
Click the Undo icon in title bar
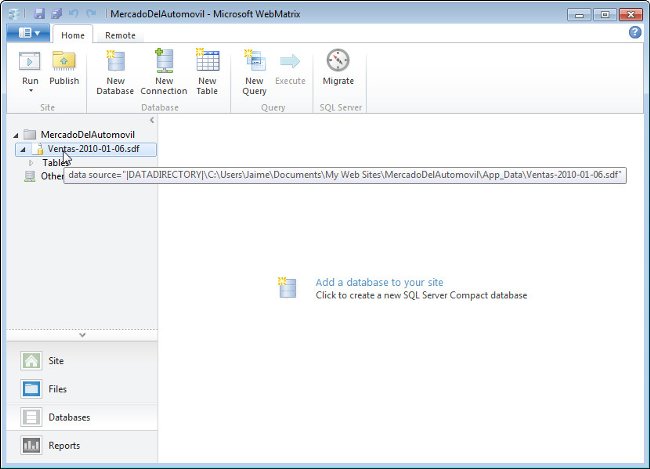tap(73, 14)
